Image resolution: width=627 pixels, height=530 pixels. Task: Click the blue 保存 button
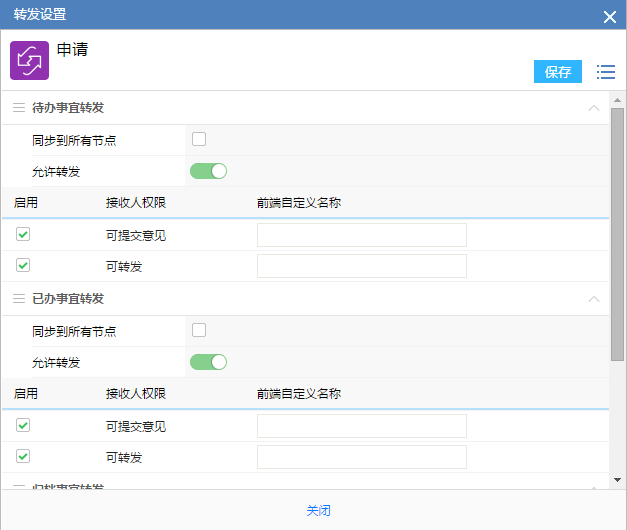pyautogui.click(x=557, y=72)
